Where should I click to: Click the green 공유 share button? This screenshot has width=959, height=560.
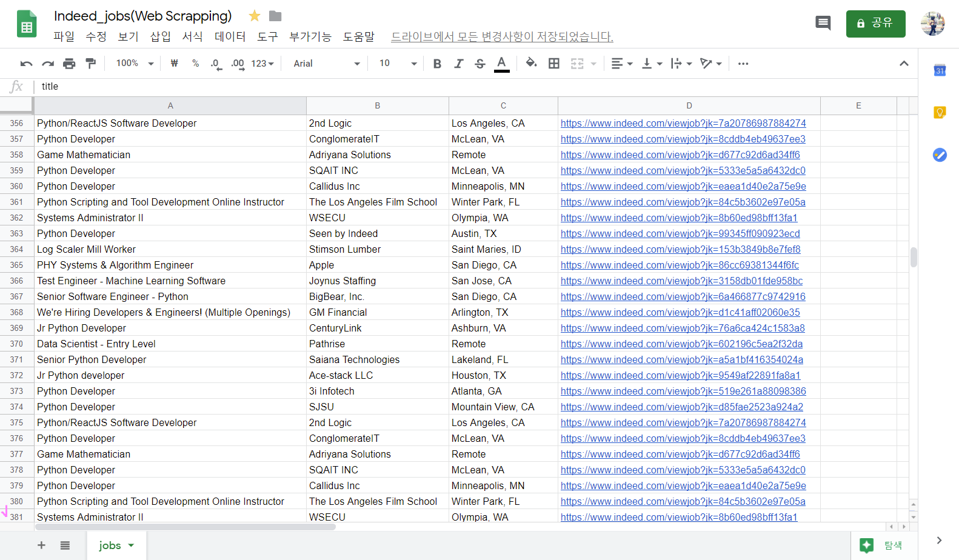[x=875, y=24]
